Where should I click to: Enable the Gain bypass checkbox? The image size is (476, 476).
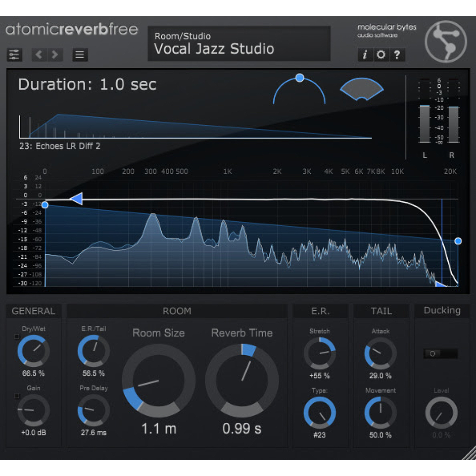17,396
